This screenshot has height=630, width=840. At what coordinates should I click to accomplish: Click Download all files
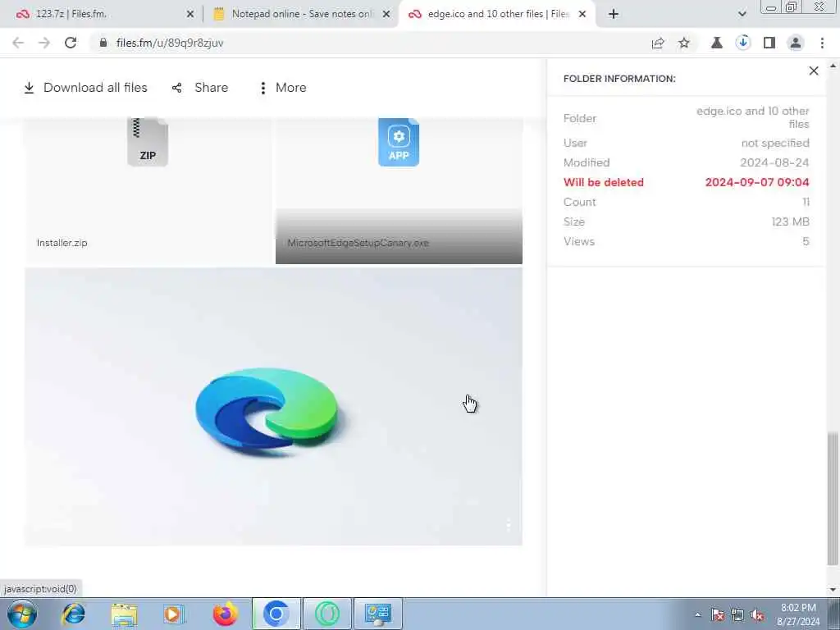[x=85, y=87]
